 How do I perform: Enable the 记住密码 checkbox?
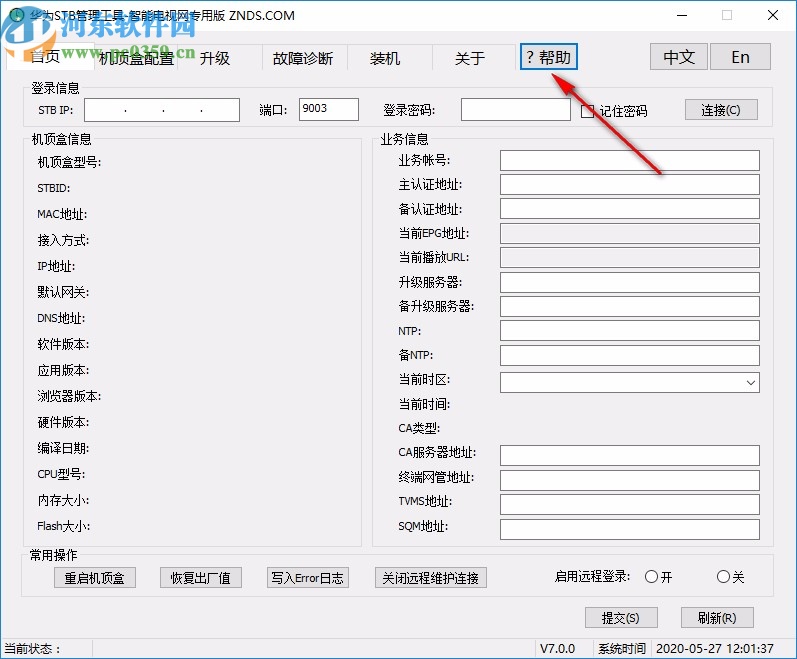(588, 111)
